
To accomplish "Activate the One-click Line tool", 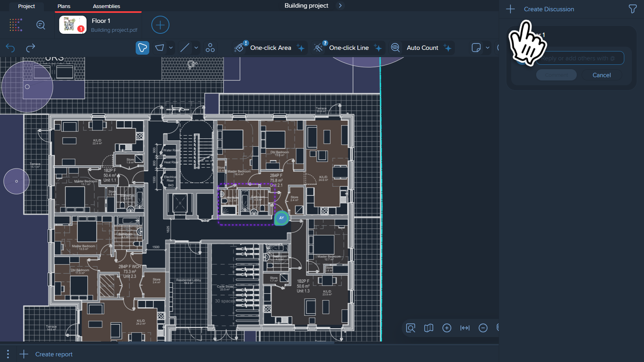I will click(x=349, y=47).
